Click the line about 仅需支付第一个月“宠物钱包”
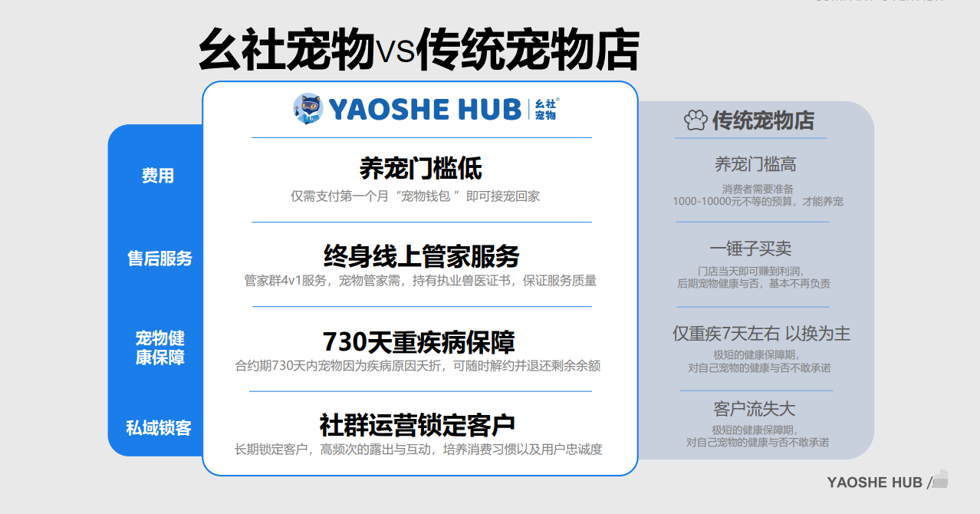This screenshot has height=514, width=980. click(x=415, y=196)
